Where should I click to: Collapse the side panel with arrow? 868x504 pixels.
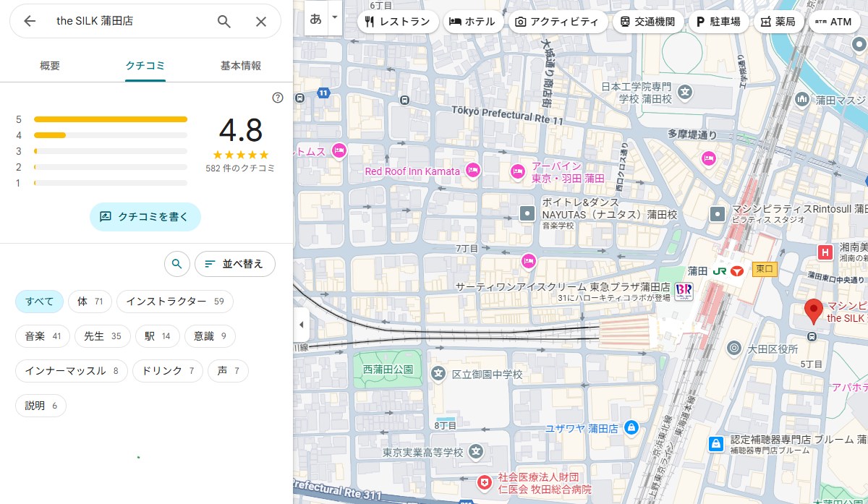click(x=301, y=325)
